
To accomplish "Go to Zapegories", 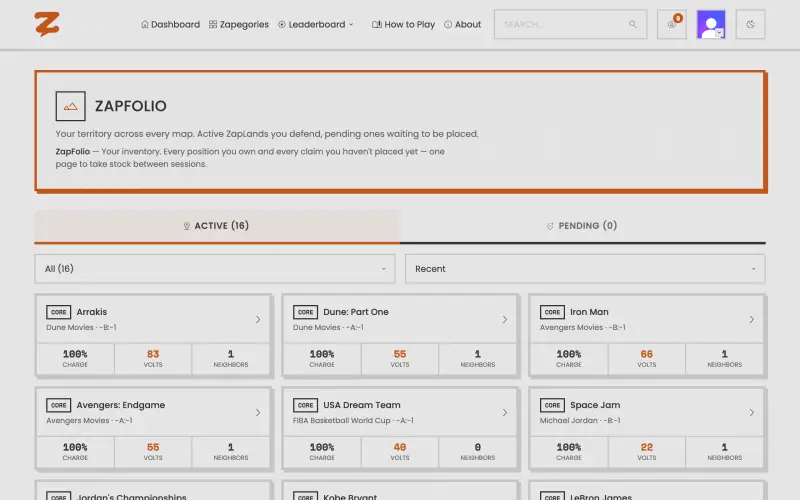I will [x=239, y=24].
